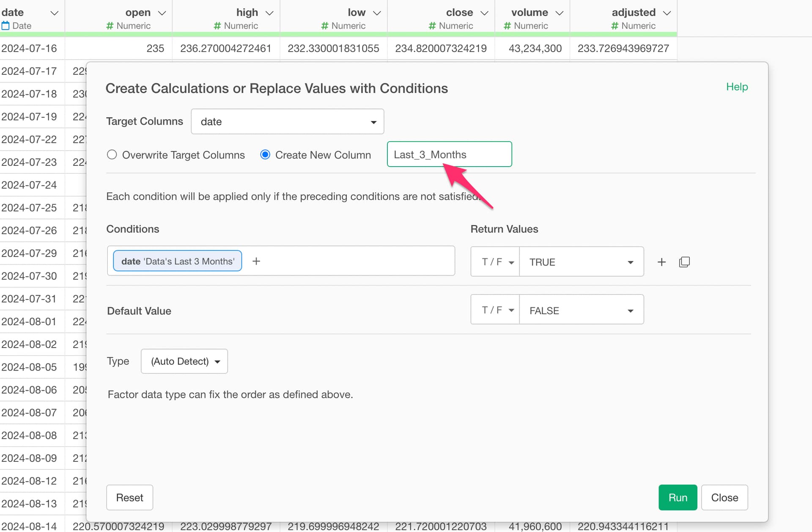Click the 2024-08-01 date cell

coord(33,321)
